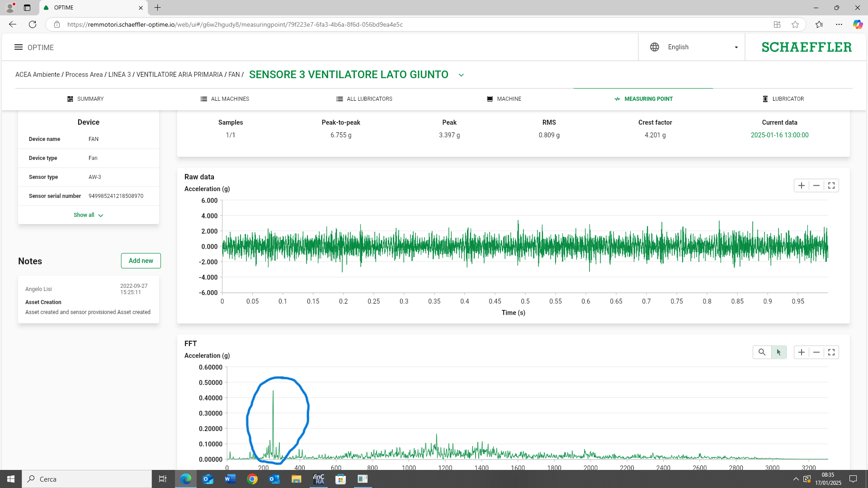Zoom out on Raw data chart

pyautogui.click(x=816, y=186)
